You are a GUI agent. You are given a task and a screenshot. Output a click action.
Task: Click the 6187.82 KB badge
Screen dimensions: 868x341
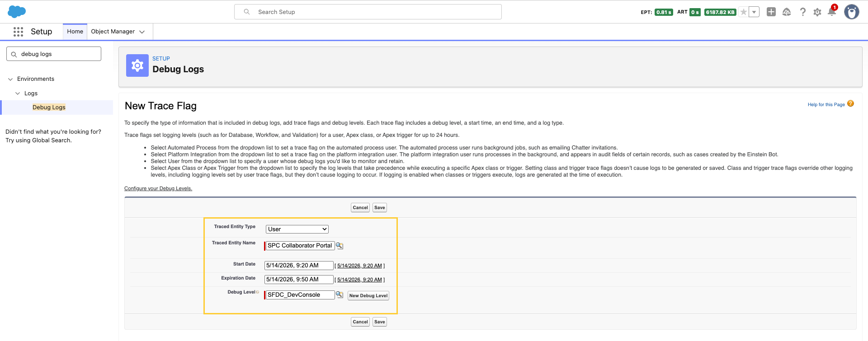click(720, 12)
